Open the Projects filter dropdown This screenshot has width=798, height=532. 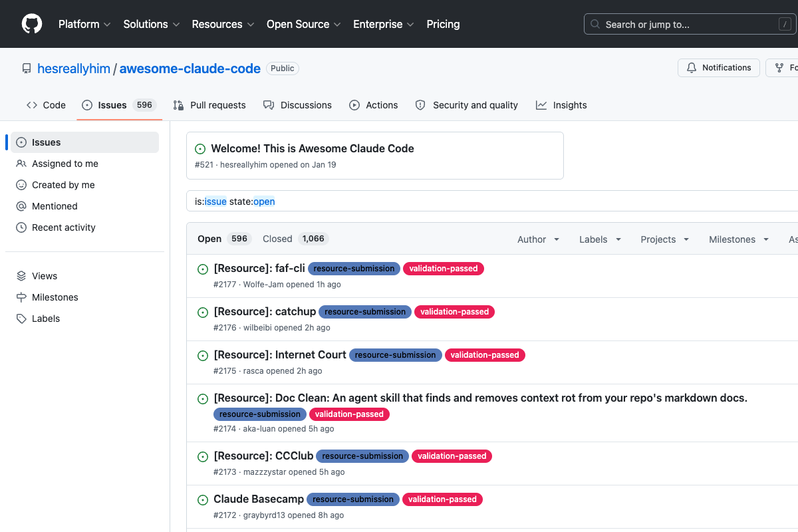tap(665, 239)
